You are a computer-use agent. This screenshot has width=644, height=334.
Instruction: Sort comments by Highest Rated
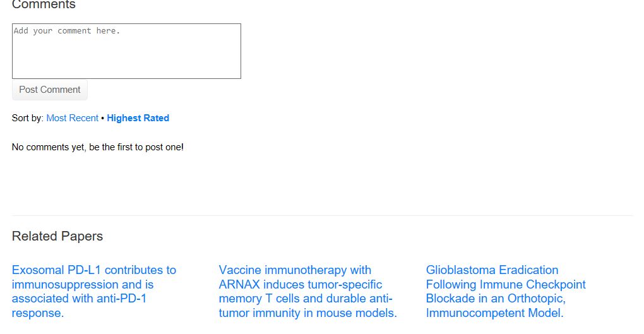point(138,118)
